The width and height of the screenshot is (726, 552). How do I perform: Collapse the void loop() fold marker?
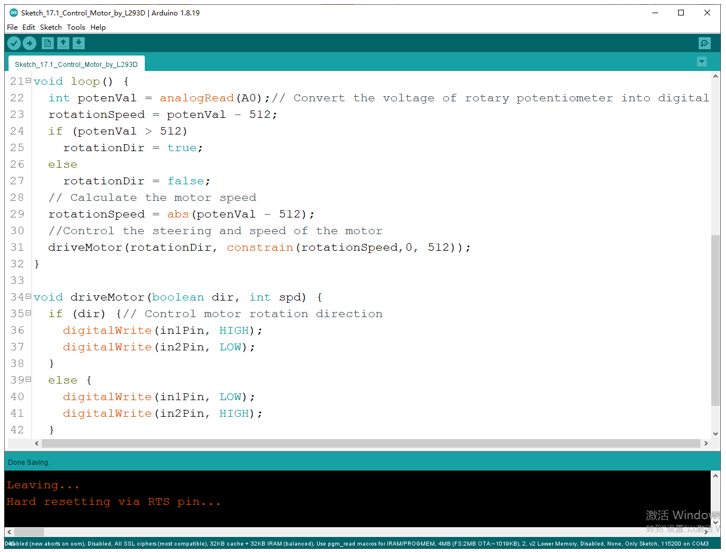(28, 81)
